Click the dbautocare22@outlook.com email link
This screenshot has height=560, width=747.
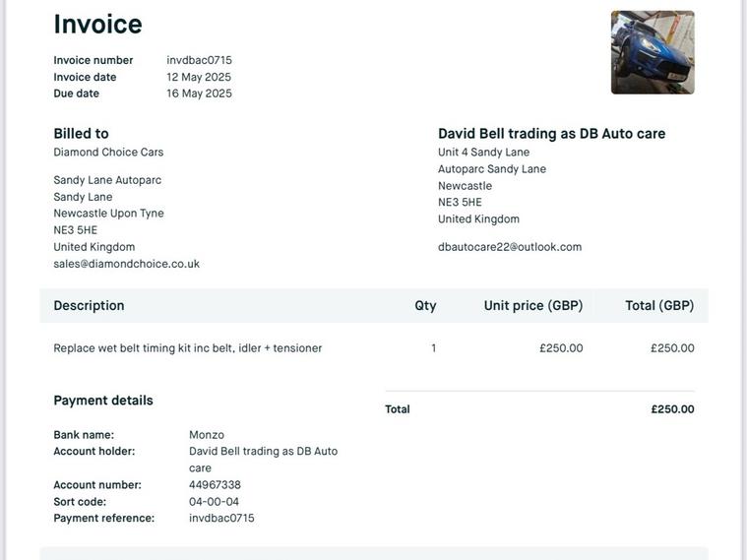510,247
